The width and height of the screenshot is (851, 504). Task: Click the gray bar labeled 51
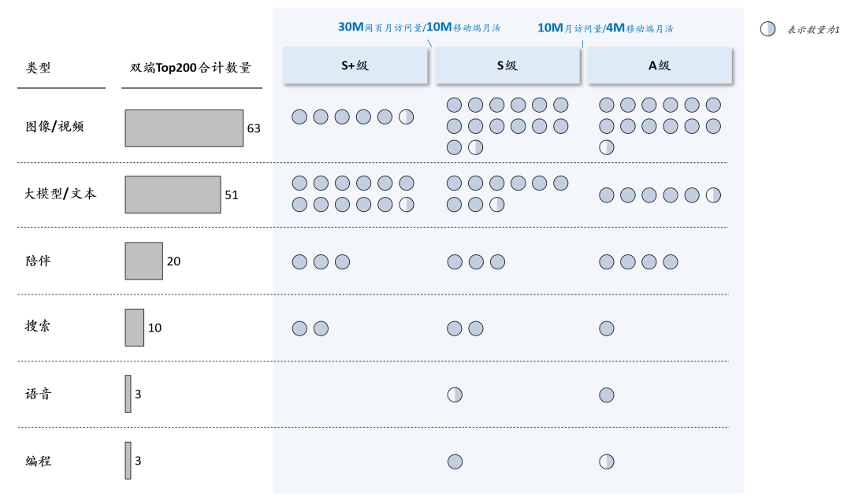173,195
